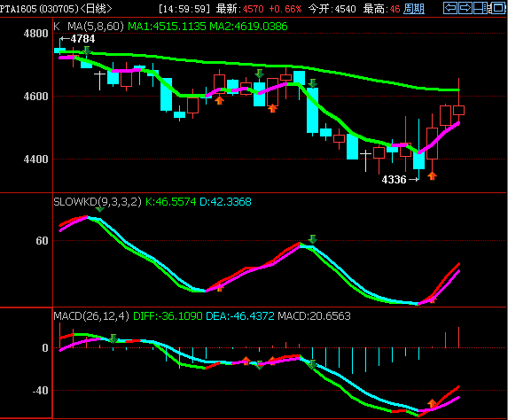Click the MA2:4619.0386 value
Viewport: 508px width, 420px height.
[x=248, y=27]
